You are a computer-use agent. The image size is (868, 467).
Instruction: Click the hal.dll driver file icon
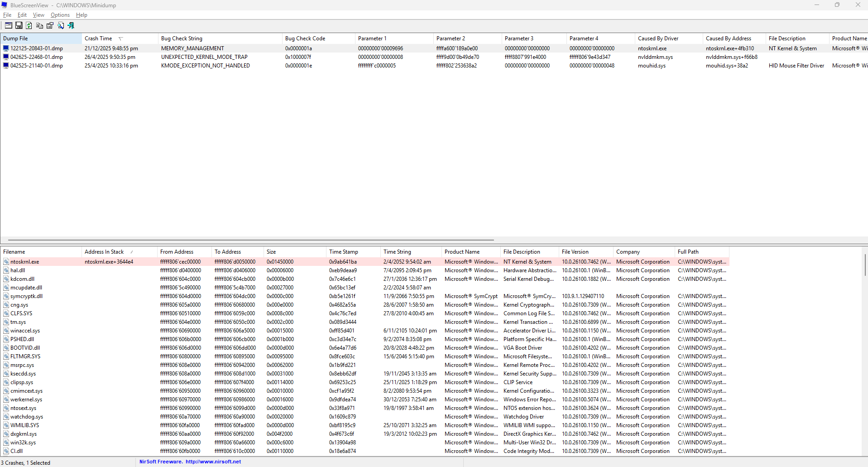coord(6,270)
